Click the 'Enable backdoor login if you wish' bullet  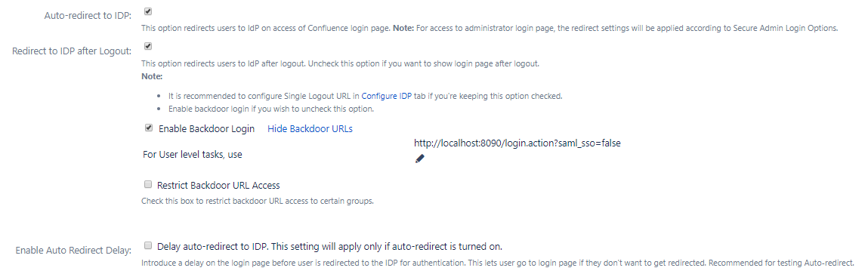point(271,109)
